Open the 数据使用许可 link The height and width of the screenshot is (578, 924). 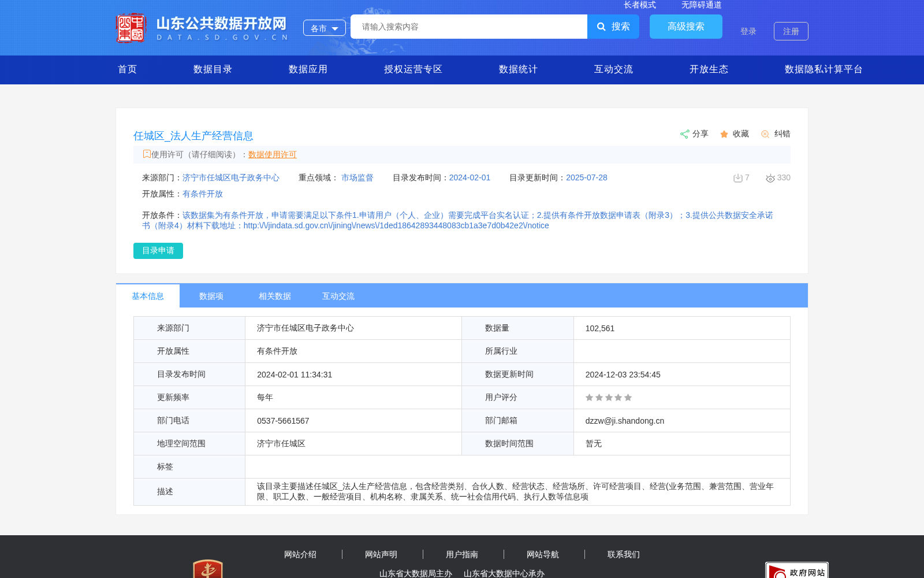click(273, 154)
